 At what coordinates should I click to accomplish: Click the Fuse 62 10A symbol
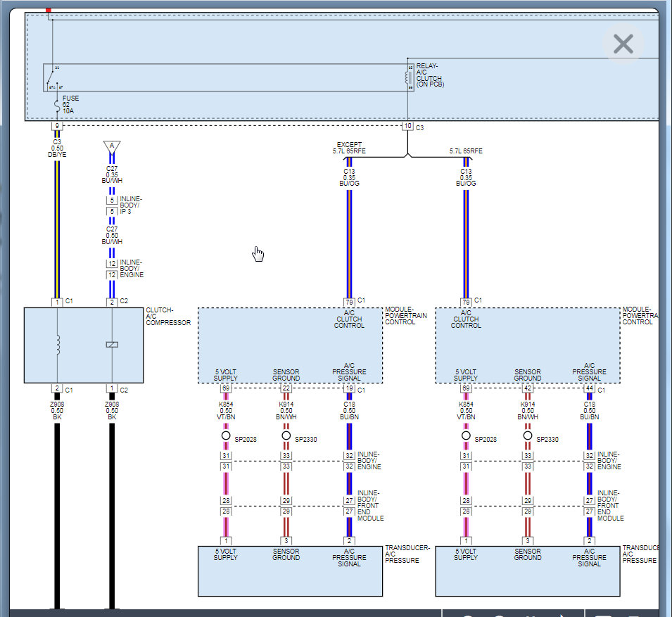57,106
